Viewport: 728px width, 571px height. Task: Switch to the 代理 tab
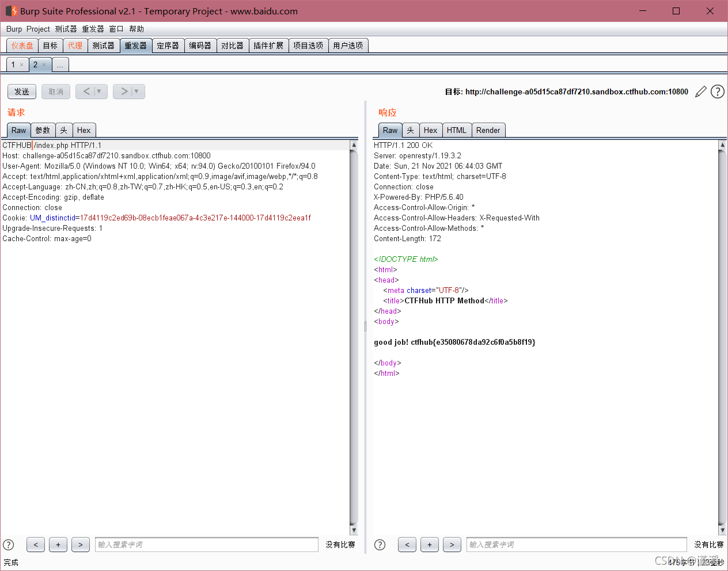(75, 45)
